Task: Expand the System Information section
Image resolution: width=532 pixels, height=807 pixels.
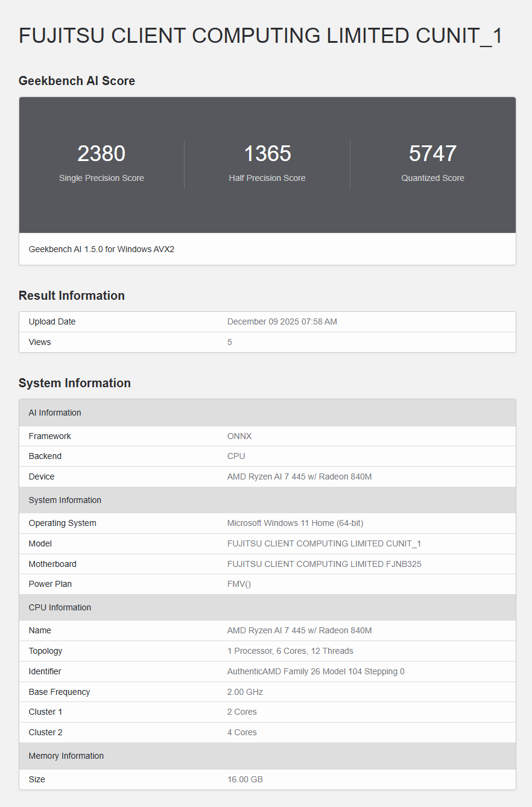Action: [x=75, y=383]
